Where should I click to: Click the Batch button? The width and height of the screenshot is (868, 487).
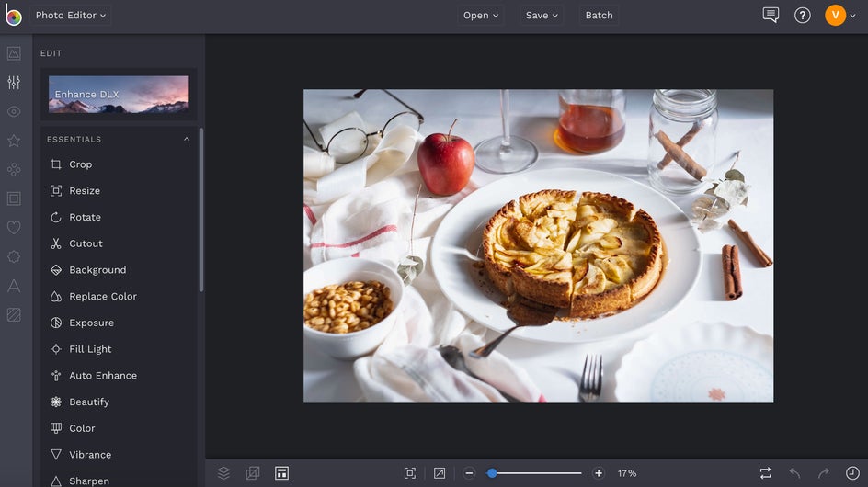599,16
